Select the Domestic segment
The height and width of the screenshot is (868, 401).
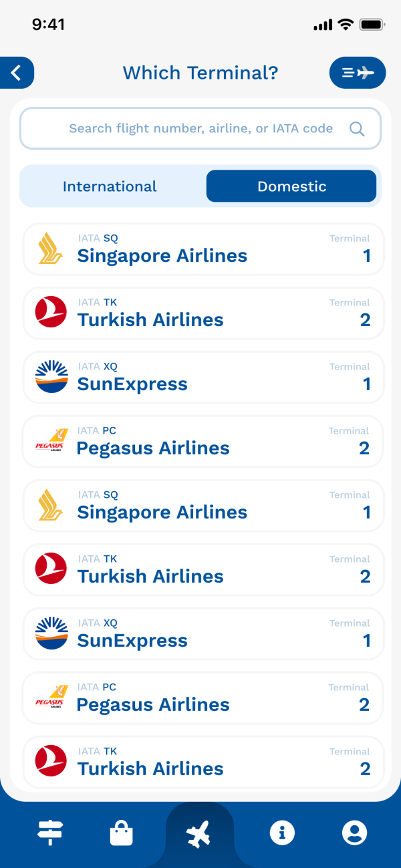coord(291,186)
